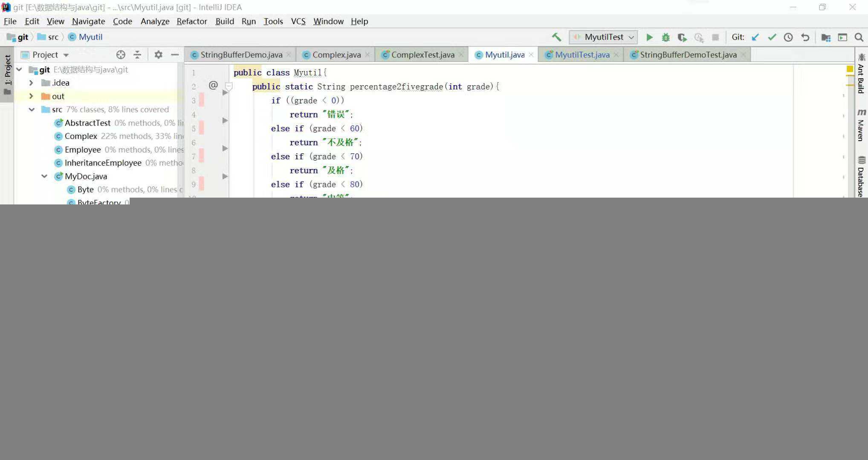Select the Complex class in tree
Image resolution: width=868 pixels, height=460 pixels.
point(81,136)
